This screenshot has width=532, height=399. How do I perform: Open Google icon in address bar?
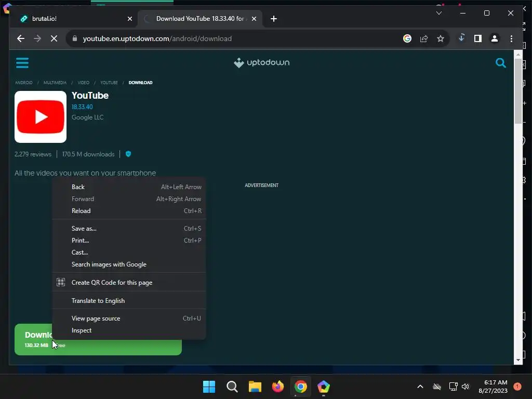coord(407,38)
